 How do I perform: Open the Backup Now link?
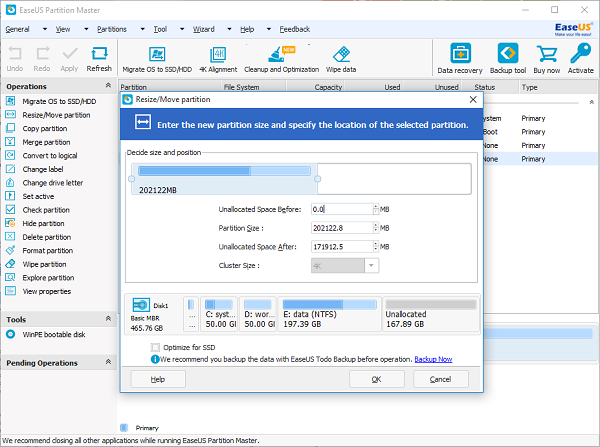(433, 359)
